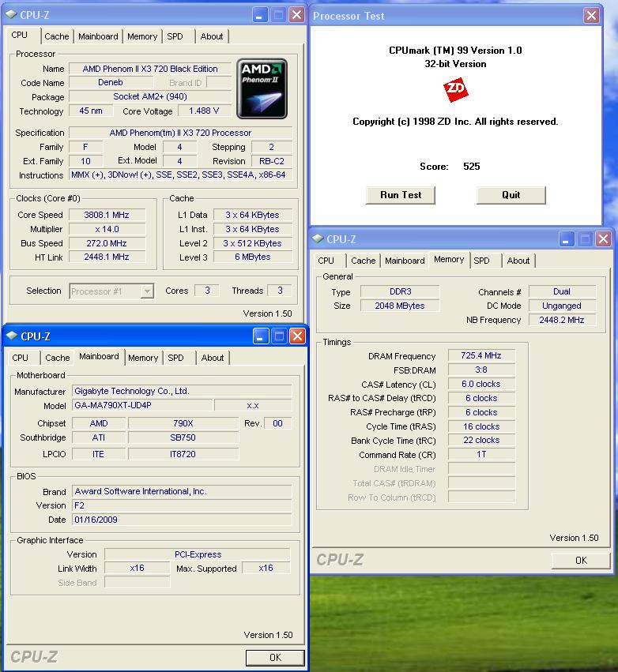This screenshot has width=618, height=672.
Task: Click the BIOS brand Award Software International
Action: pos(182,491)
